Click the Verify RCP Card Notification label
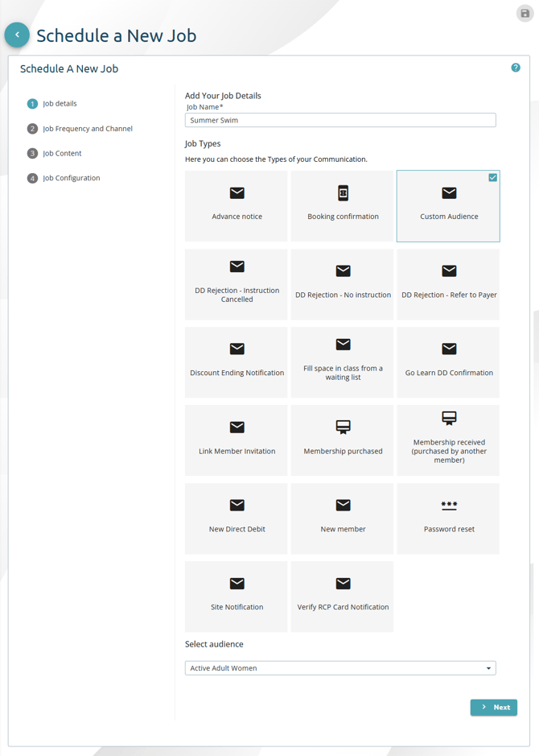The width and height of the screenshot is (539, 756). 343,607
